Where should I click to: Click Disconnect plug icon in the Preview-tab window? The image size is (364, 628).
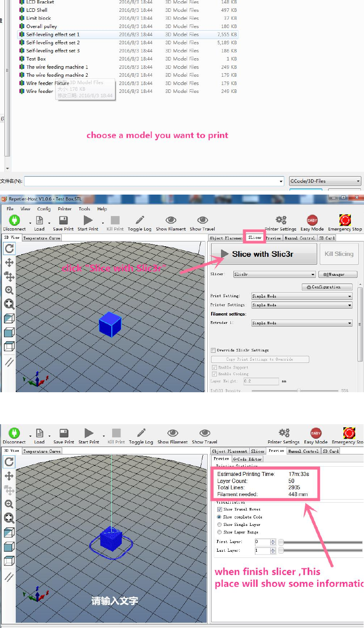click(x=14, y=433)
